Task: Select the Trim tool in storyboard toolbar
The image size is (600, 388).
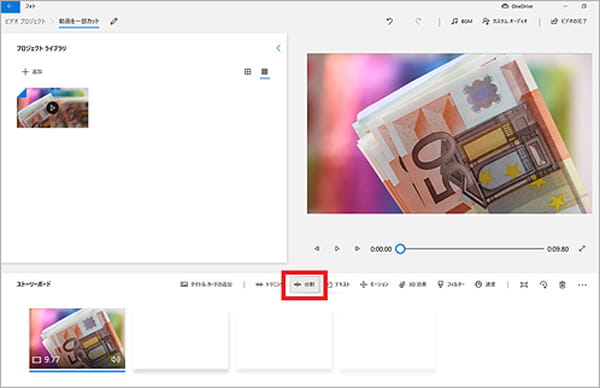Action: click(269, 284)
